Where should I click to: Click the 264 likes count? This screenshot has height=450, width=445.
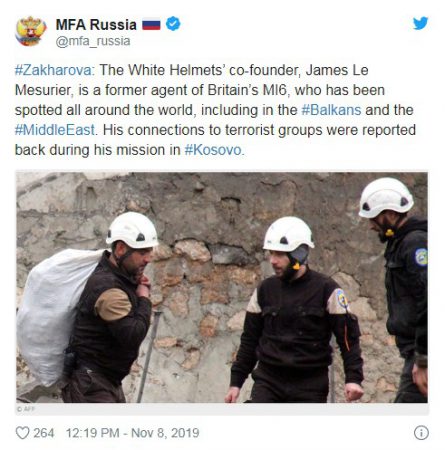[x=44, y=433]
